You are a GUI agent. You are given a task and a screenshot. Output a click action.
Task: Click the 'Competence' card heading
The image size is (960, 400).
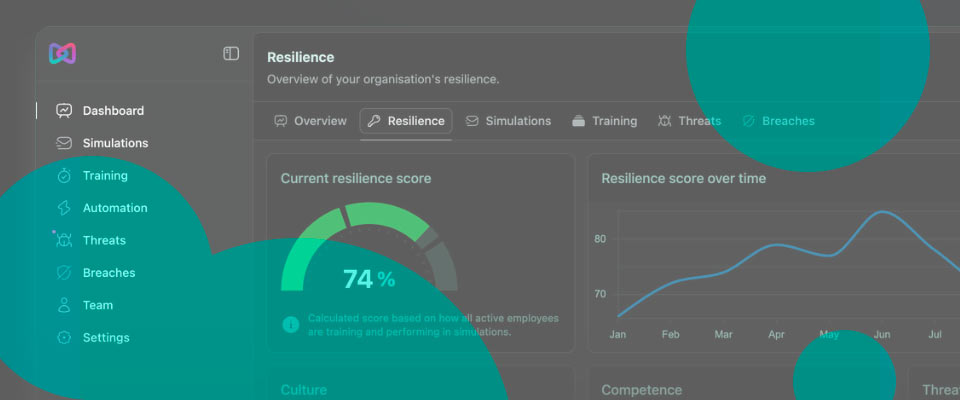coord(642,390)
